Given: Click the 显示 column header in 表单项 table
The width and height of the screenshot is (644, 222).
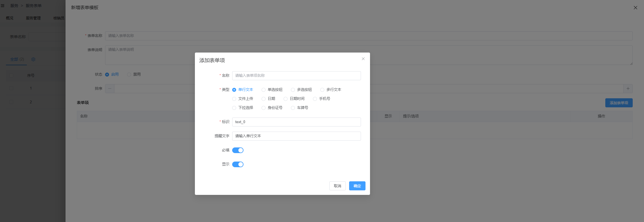Looking at the screenshot, I should pyautogui.click(x=388, y=116).
